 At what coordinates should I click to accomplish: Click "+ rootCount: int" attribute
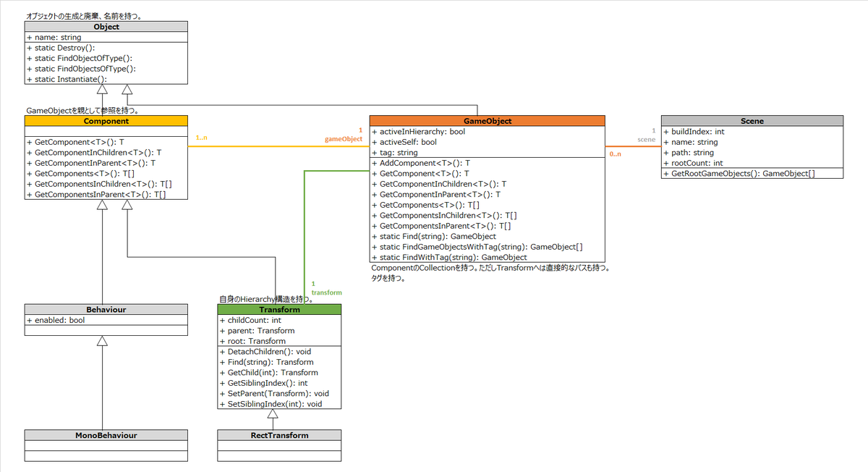tap(693, 164)
